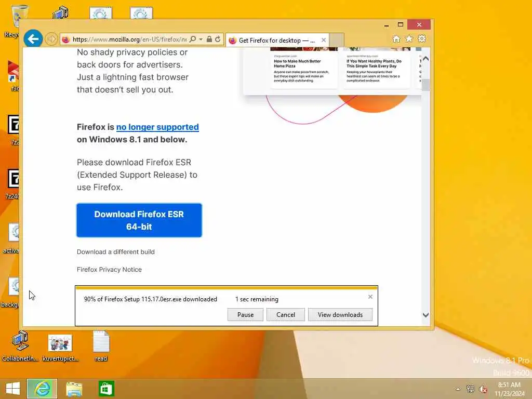Pause the Firefox Setup download

click(245, 314)
